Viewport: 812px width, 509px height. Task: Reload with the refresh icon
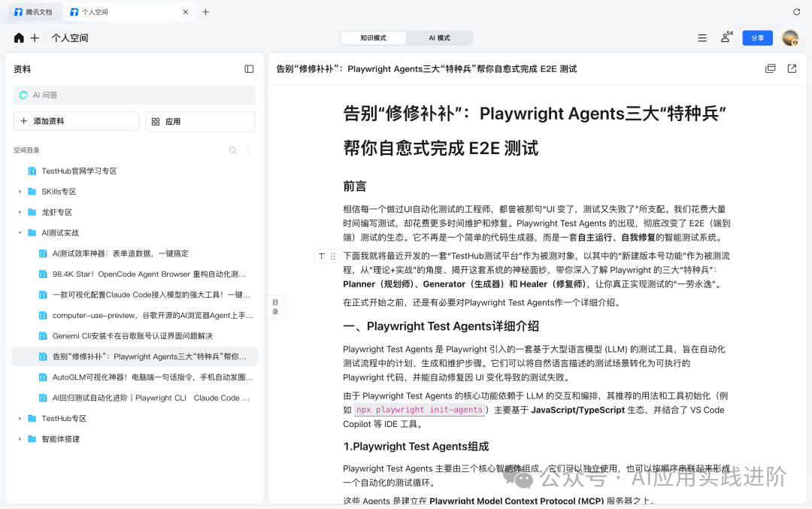click(x=796, y=12)
